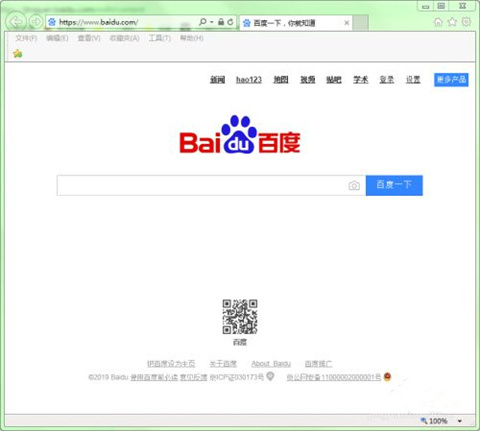Screen dimensions: 480x431
Task: Click the add-to-favorites-bar star icon
Action: [17, 53]
